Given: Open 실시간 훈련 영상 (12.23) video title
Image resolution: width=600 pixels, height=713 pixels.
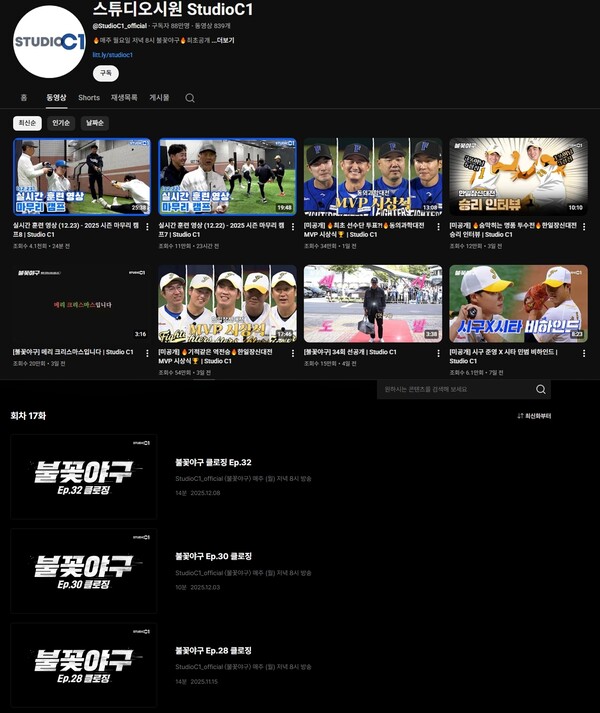Looking at the screenshot, I should (76, 230).
